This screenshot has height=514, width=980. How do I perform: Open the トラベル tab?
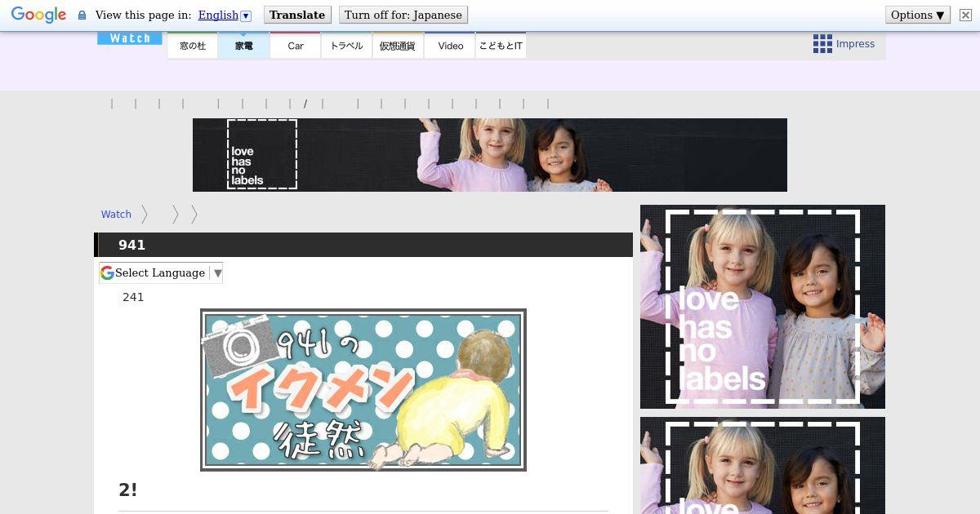pos(347,46)
